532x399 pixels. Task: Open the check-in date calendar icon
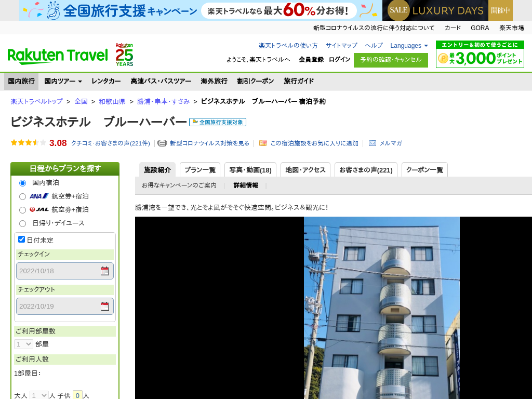coord(105,271)
